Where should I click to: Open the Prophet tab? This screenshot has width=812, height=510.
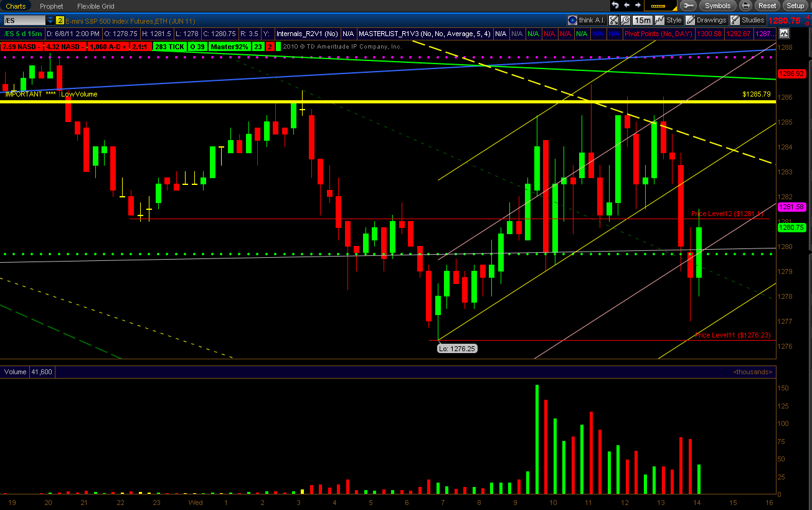(52, 6)
